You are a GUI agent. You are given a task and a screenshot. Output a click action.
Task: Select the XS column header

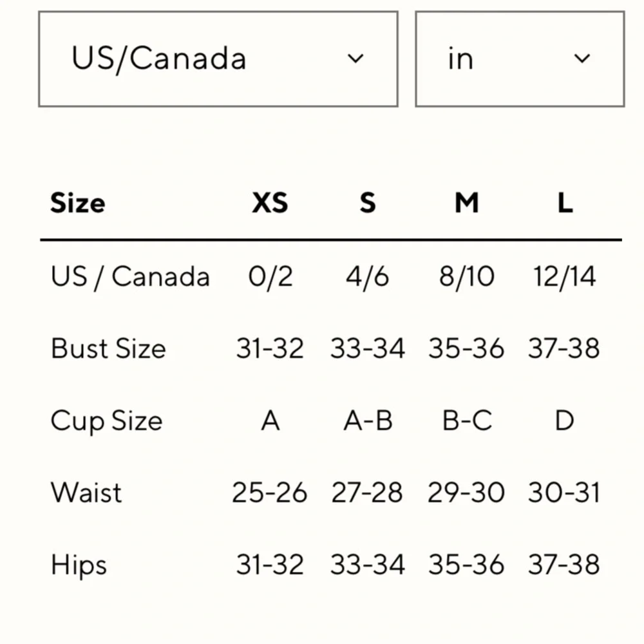click(x=270, y=203)
